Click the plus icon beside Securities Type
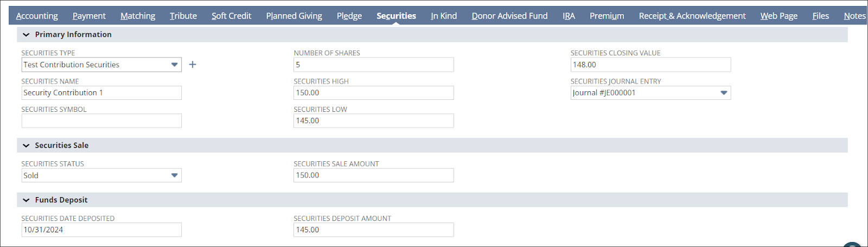868x247 pixels. click(x=193, y=65)
